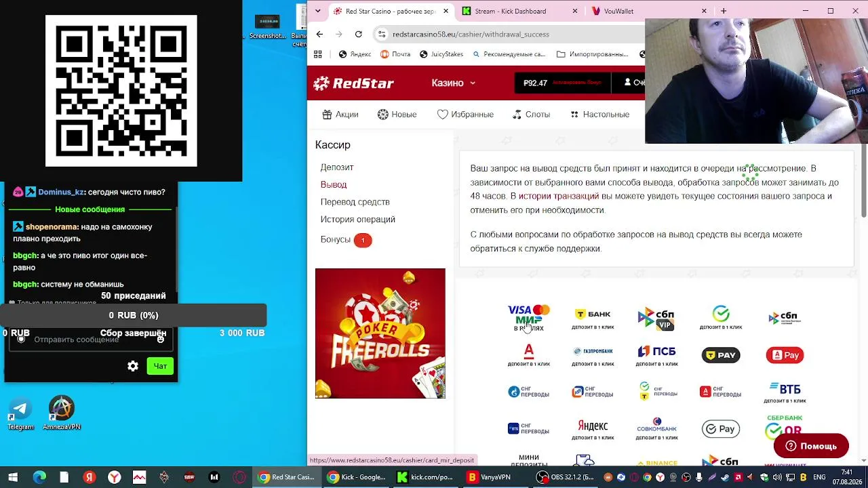The image size is (868, 488).
Task: Open VanyaVPN from the taskbar
Action: pyautogui.click(x=489, y=477)
